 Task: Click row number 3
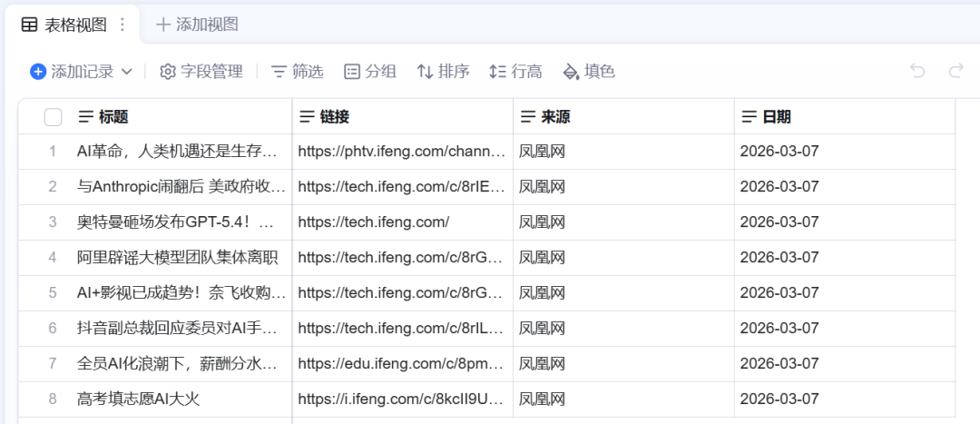point(53,222)
